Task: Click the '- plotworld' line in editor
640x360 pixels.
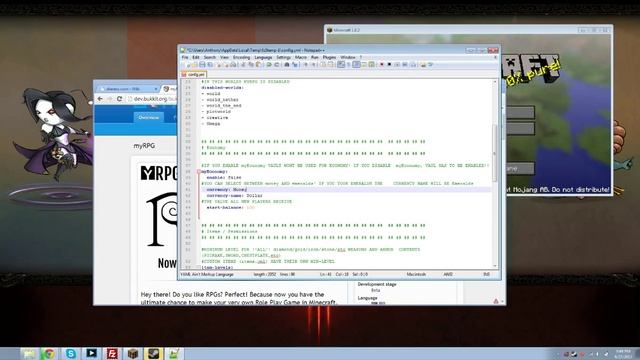Action: tap(216, 111)
